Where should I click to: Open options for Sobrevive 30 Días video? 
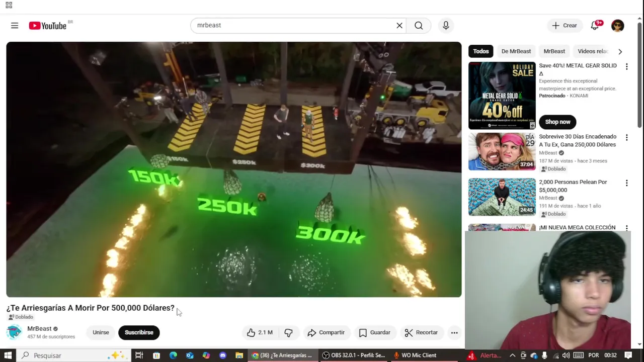coord(626,137)
